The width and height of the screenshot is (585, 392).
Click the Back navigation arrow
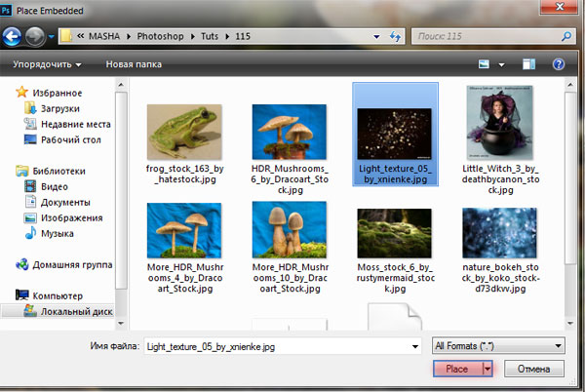(12, 36)
